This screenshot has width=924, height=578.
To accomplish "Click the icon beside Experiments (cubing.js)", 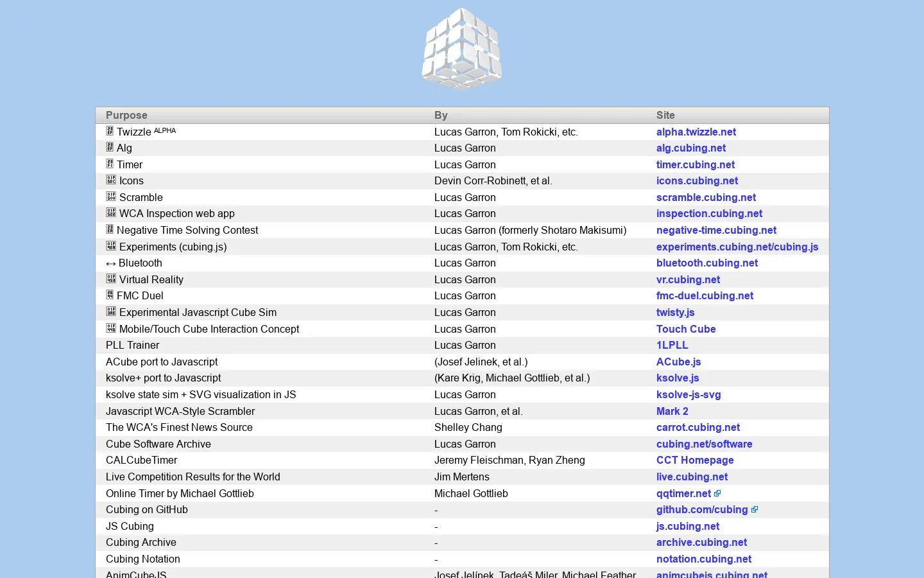I will (111, 246).
